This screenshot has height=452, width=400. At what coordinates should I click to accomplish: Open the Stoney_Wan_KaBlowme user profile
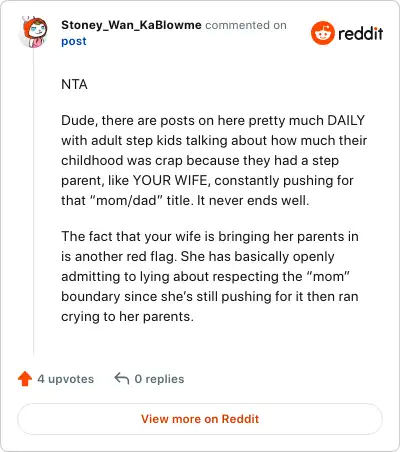tap(131, 25)
